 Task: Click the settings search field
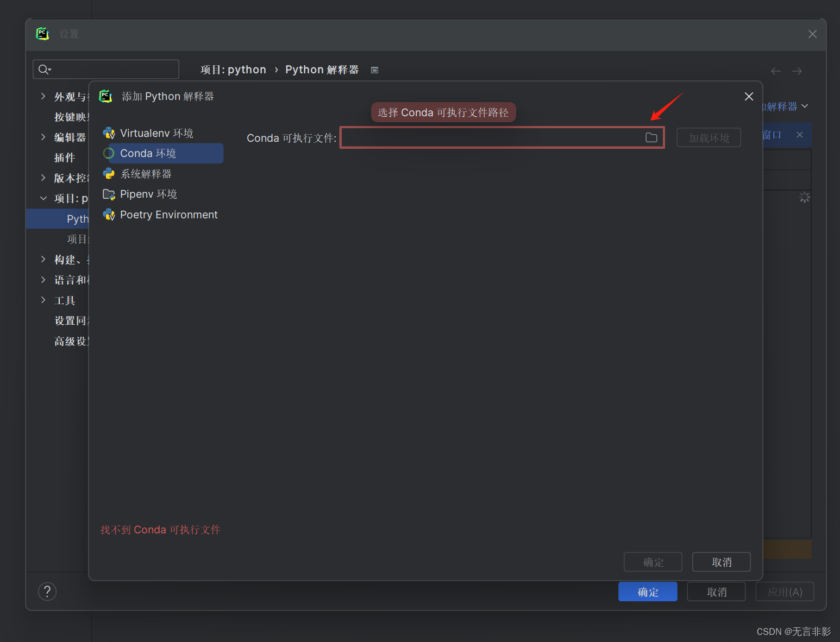106,70
